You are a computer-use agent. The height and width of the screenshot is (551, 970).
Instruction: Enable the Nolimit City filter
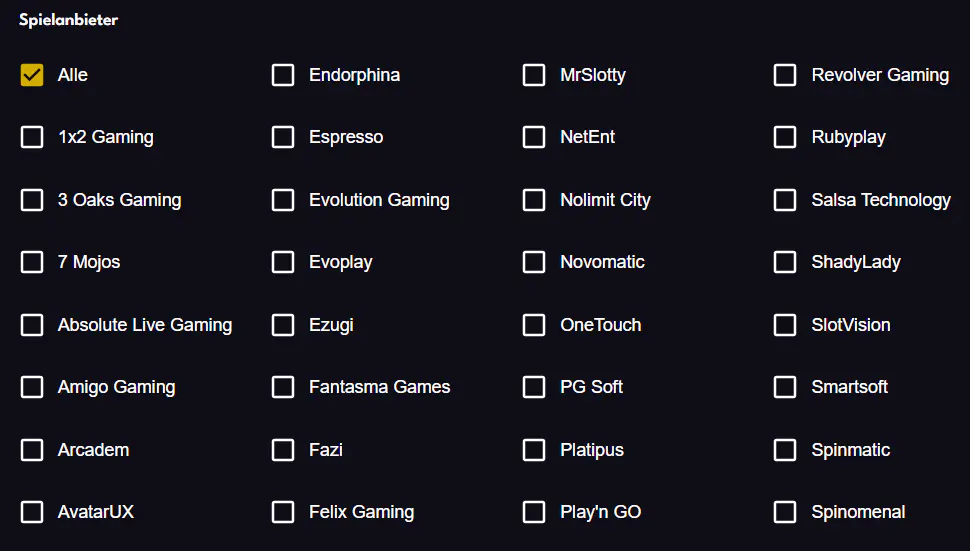534,200
